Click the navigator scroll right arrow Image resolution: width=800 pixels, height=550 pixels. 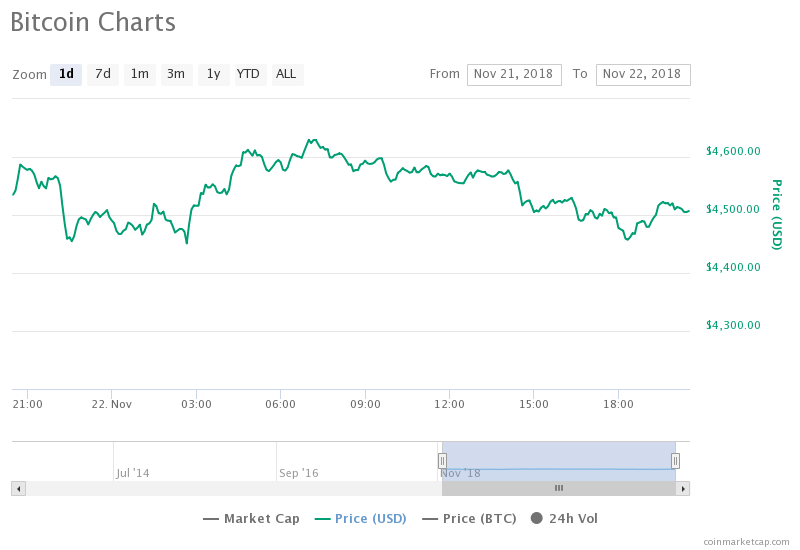click(x=683, y=489)
